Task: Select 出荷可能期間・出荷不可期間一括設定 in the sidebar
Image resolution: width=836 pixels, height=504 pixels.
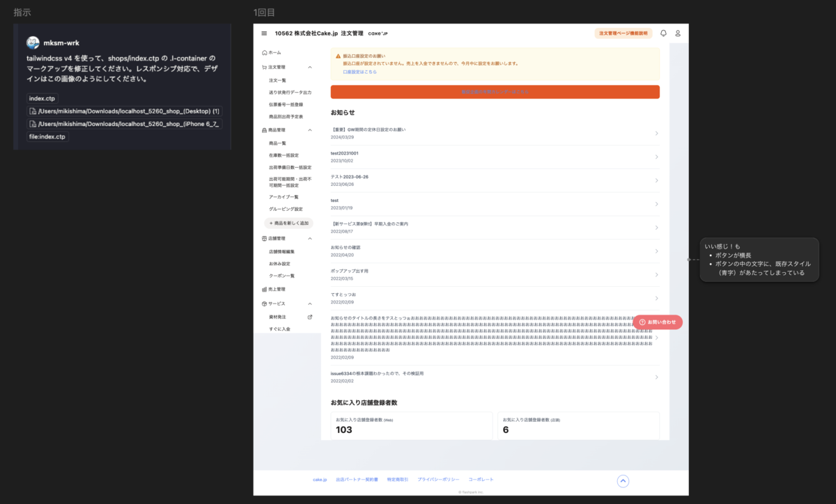Action: (290, 182)
